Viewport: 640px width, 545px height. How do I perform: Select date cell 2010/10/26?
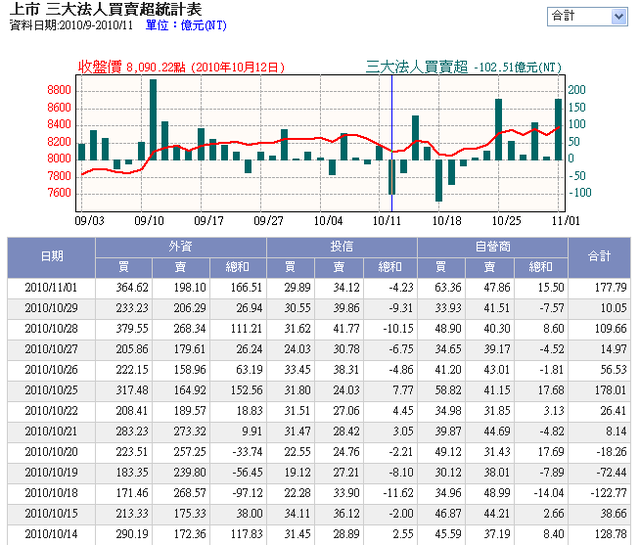pos(51,370)
